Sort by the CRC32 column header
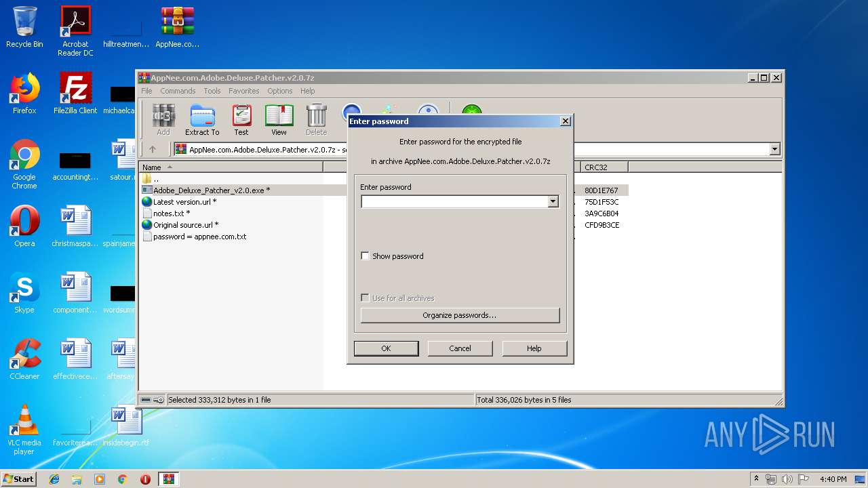 604,167
